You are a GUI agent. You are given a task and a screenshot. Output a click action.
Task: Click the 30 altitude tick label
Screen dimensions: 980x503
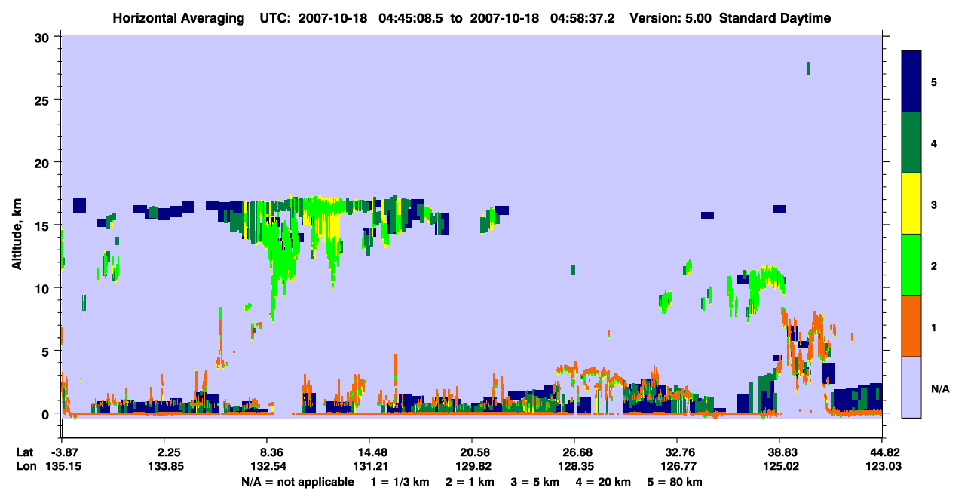coord(44,37)
